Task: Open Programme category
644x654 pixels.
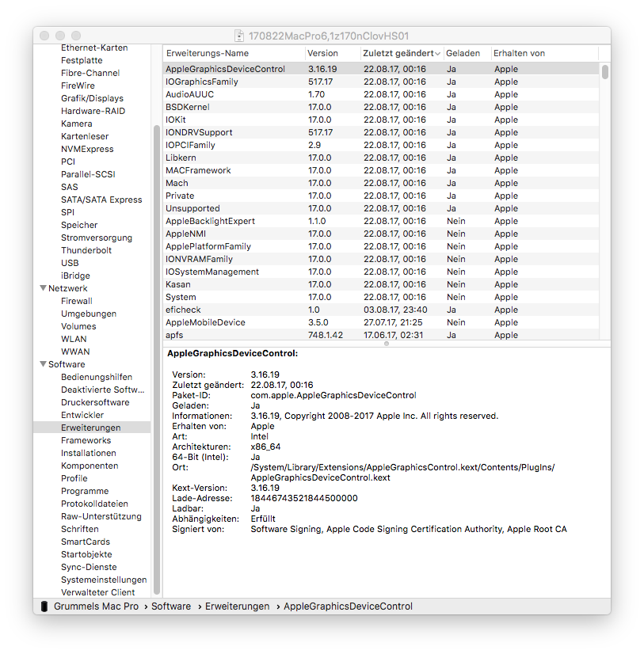Action: (85, 491)
